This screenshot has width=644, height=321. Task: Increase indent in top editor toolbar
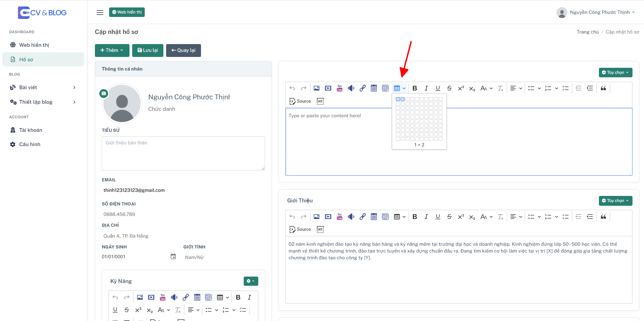pyautogui.click(x=590, y=88)
